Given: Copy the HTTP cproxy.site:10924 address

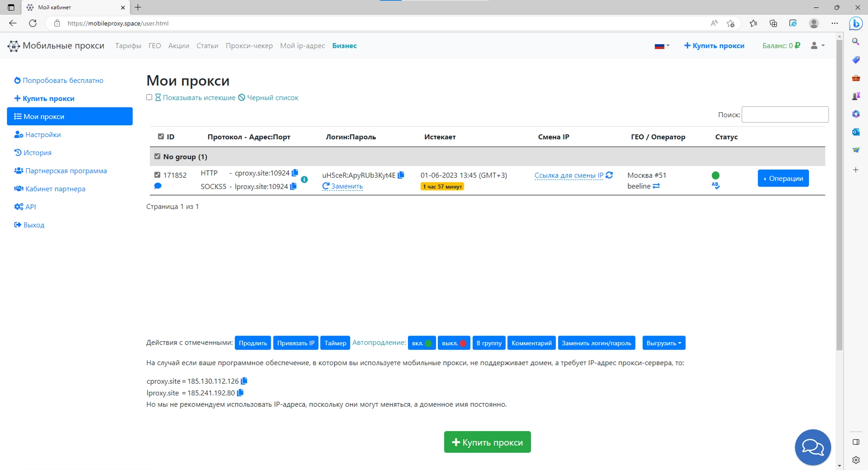Looking at the screenshot, I should tap(296, 173).
